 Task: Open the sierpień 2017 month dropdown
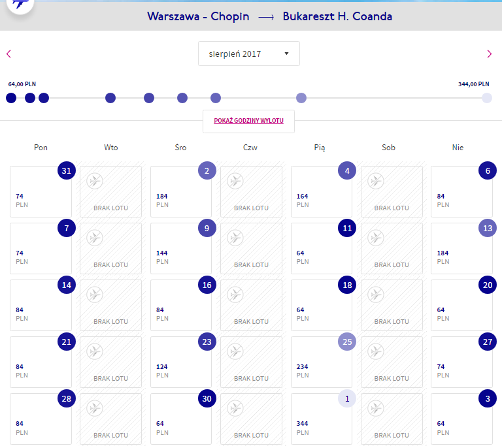point(249,54)
